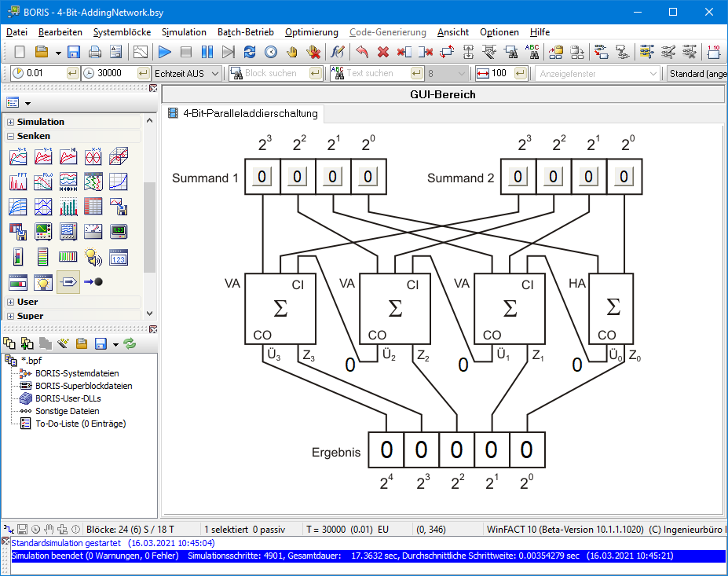Open the dropdown arrow beside the toolbar folder icon
Viewport: 728px width, 576px height.
58,53
